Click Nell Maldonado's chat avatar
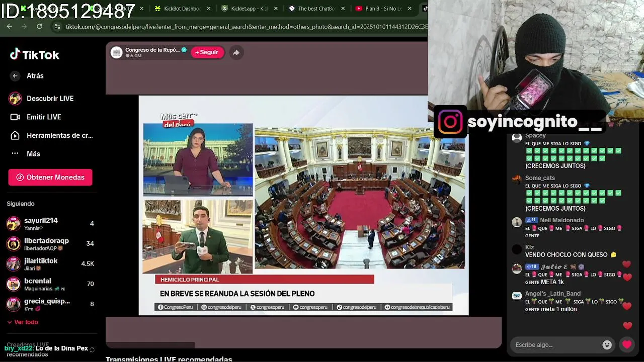The height and width of the screenshot is (362, 644). (517, 222)
